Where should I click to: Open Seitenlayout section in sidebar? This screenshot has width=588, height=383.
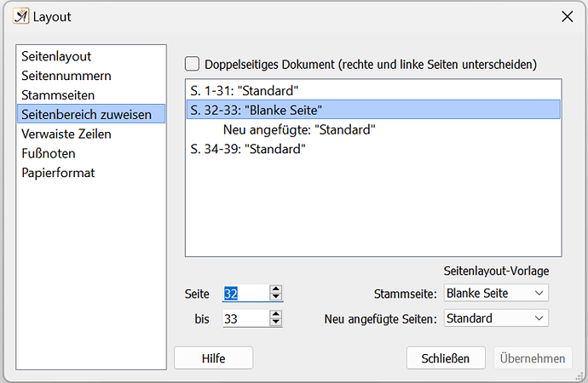(x=56, y=56)
